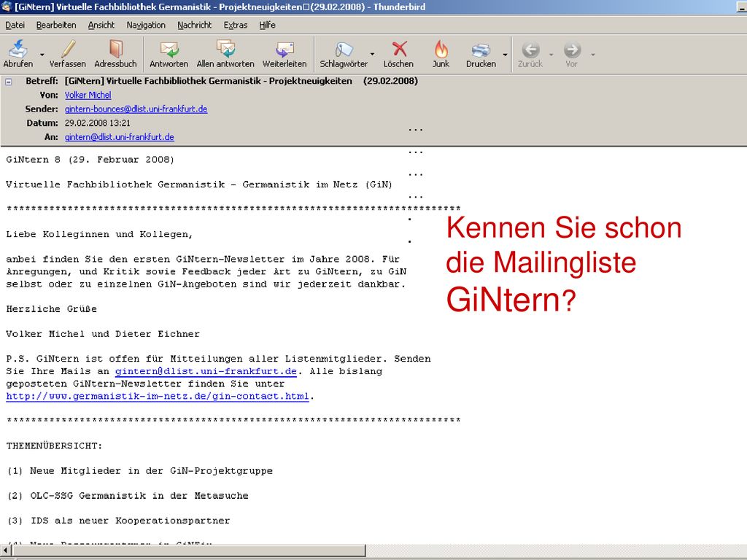Open the Ansicht menu
The height and width of the screenshot is (560, 747).
pos(101,25)
